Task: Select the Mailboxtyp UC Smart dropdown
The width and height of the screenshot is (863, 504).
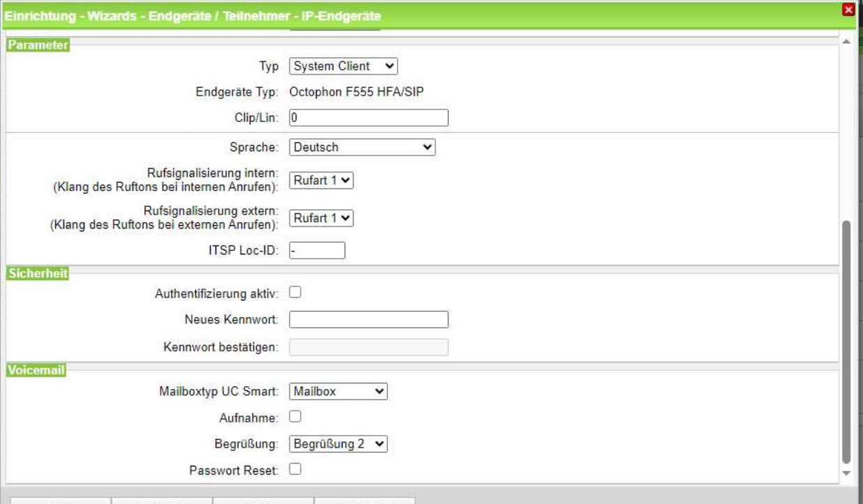Action: 338,392
